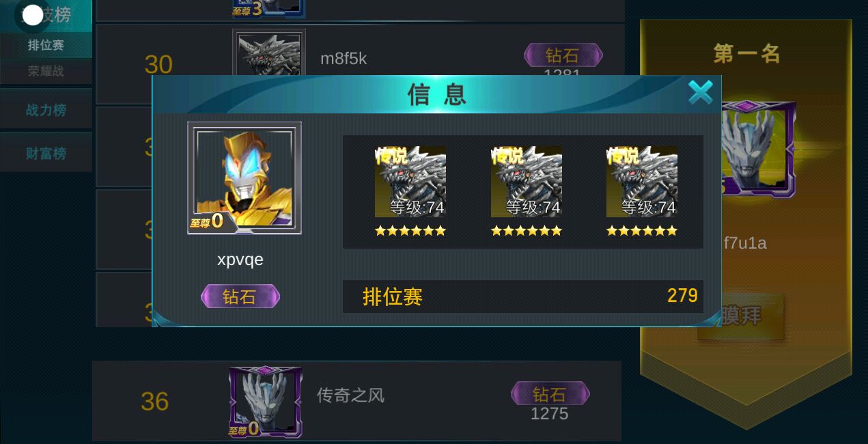Close the 信息 info dialog
The width and height of the screenshot is (868, 444).
pos(700,92)
